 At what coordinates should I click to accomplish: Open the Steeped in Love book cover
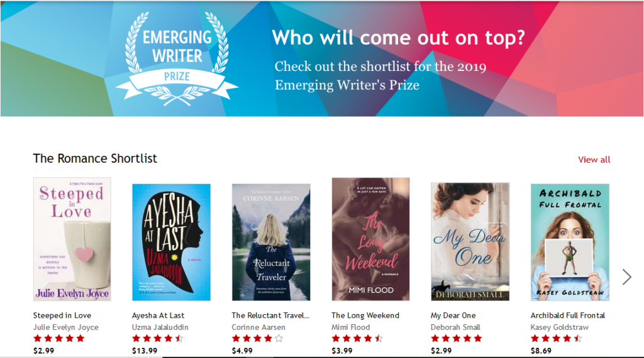coord(72,239)
